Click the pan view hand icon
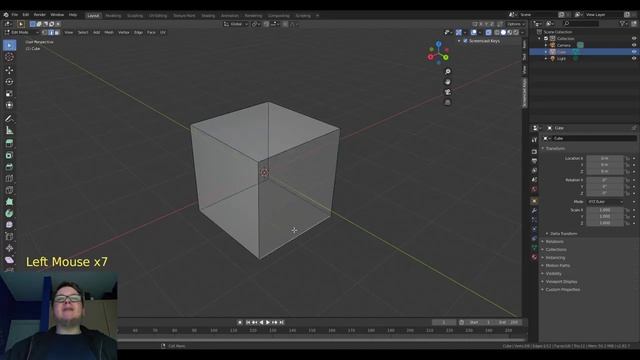 (x=448, y=82)
